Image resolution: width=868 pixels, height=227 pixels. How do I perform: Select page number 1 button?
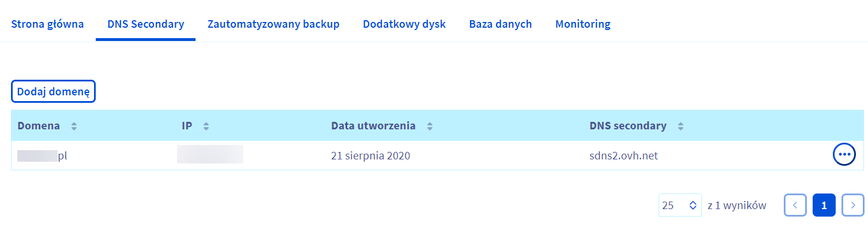(x=824, y=205)
